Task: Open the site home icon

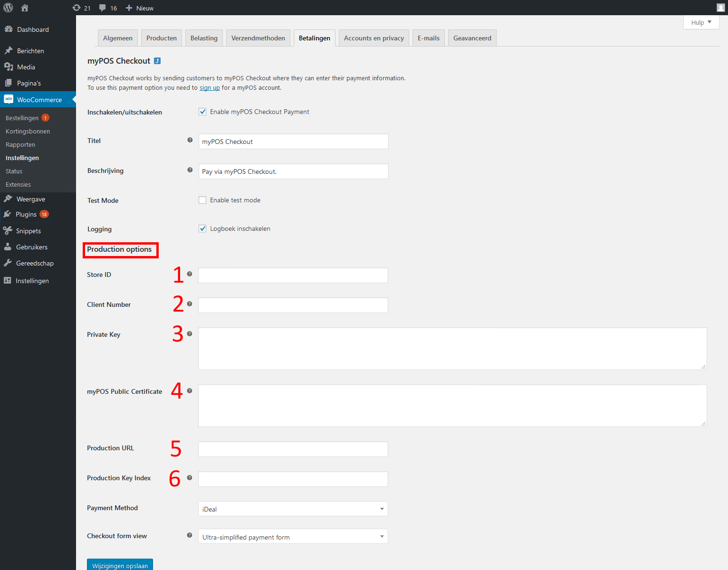Action: tap(25, 8)
